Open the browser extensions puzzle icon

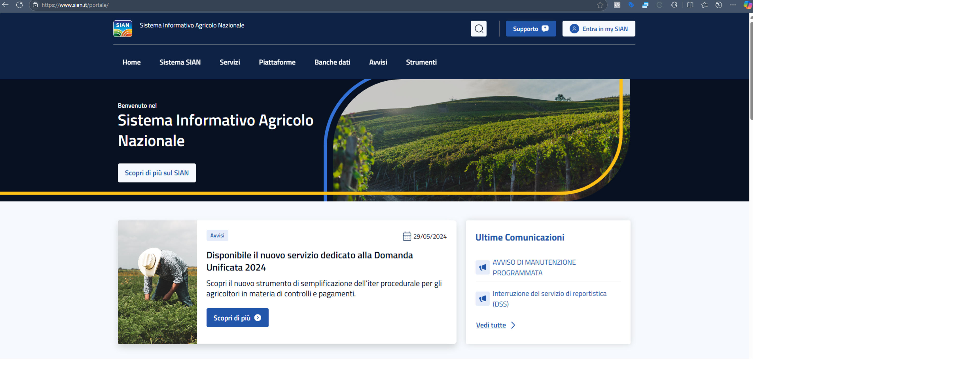click(x=674, y=5)
